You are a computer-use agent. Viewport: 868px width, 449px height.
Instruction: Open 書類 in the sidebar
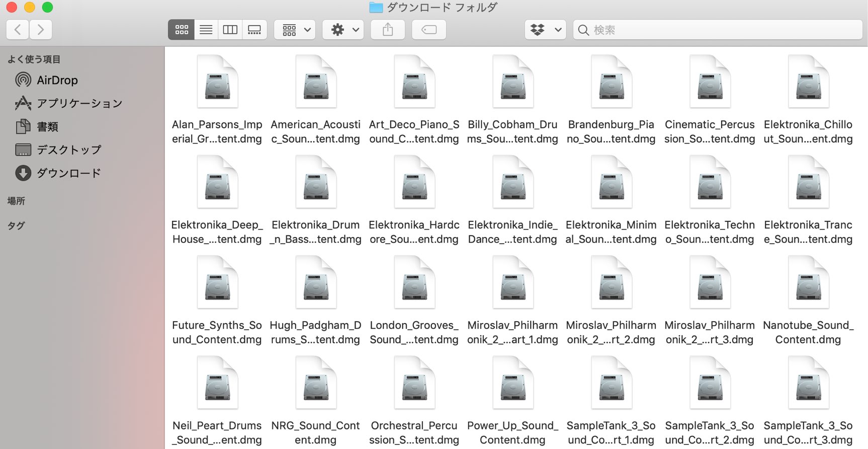(x=37, y=126)
